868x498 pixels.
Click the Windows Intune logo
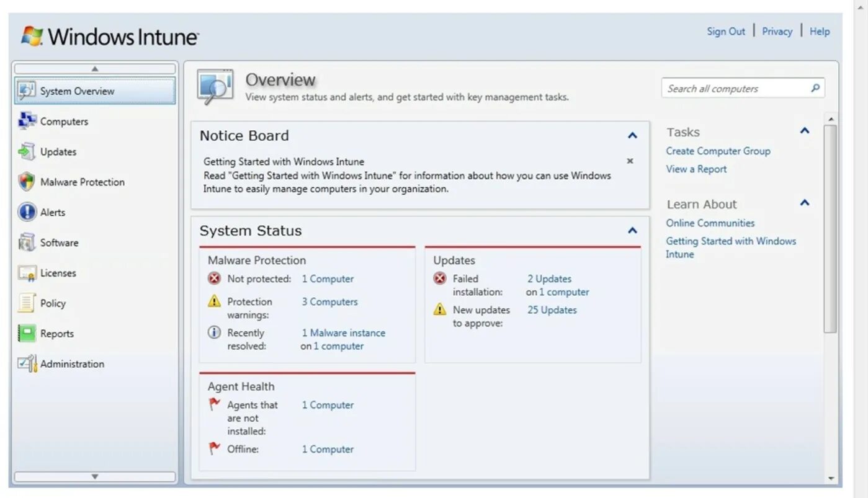110,36
